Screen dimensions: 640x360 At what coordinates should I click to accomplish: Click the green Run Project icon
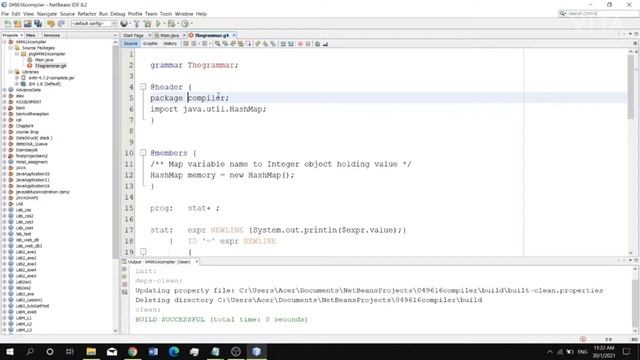[x=158, y=24]
